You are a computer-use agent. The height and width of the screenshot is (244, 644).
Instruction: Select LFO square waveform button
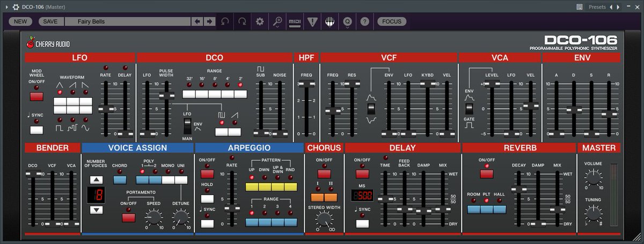pos(60,110)
